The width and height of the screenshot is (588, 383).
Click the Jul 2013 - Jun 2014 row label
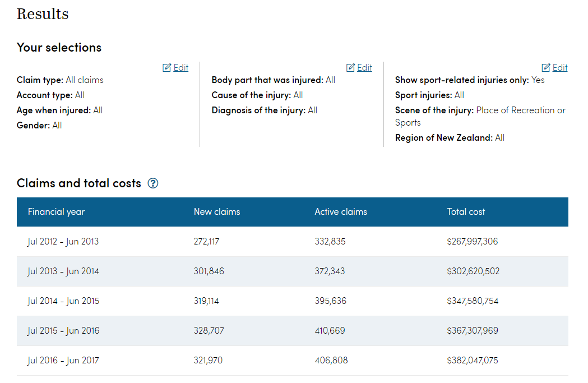click(x=63, y=271)
